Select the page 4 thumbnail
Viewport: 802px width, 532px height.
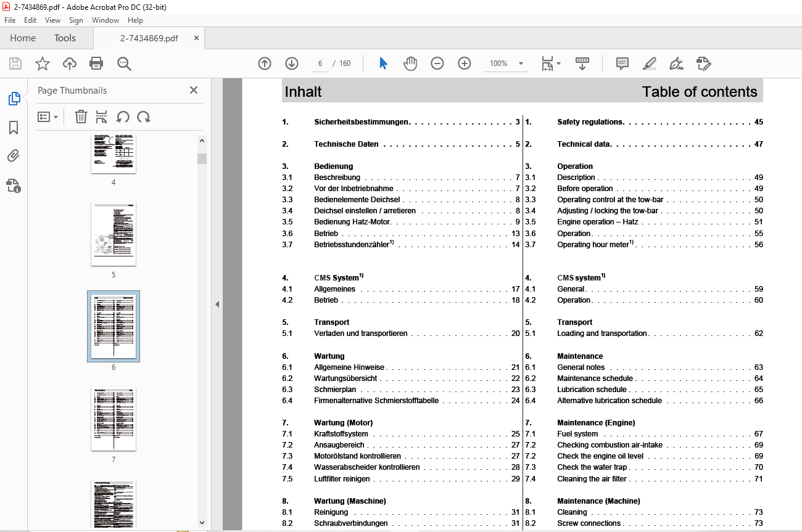click(x=114, y=155)
